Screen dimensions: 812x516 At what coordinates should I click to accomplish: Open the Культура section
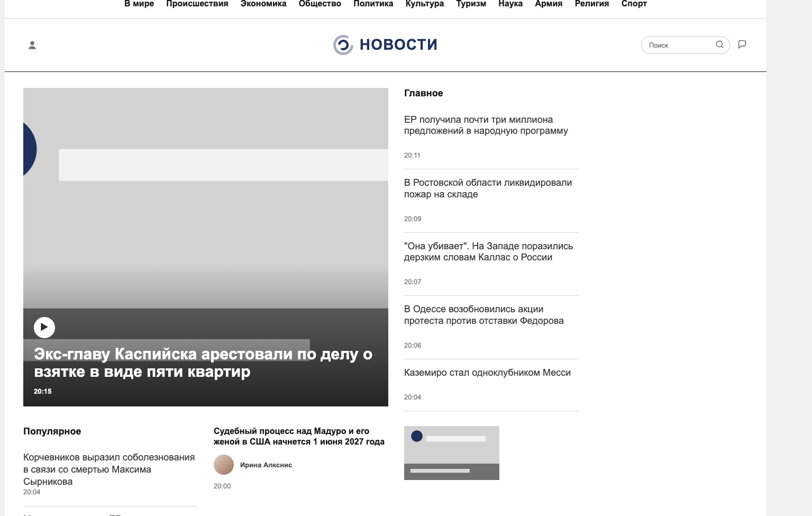[x=425, y=4]
